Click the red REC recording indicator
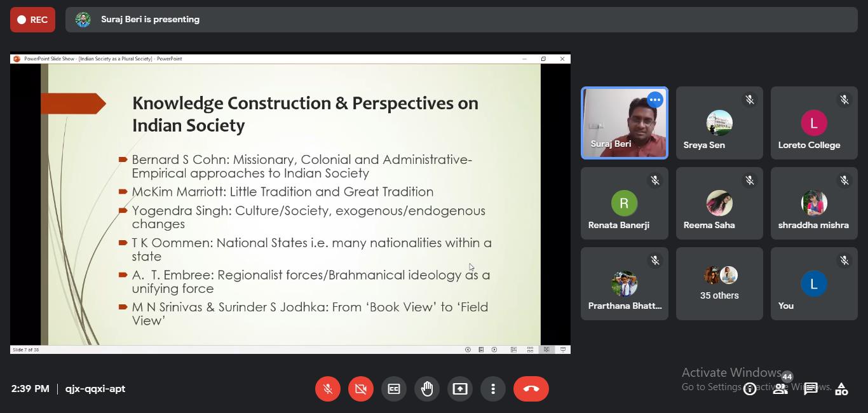 click(32, 20)
